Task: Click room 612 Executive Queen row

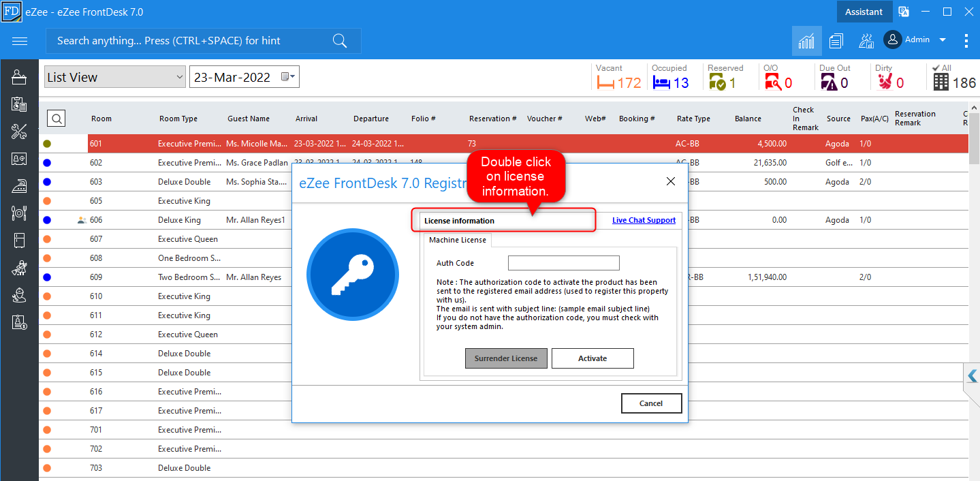Action: tap(504, 335)
